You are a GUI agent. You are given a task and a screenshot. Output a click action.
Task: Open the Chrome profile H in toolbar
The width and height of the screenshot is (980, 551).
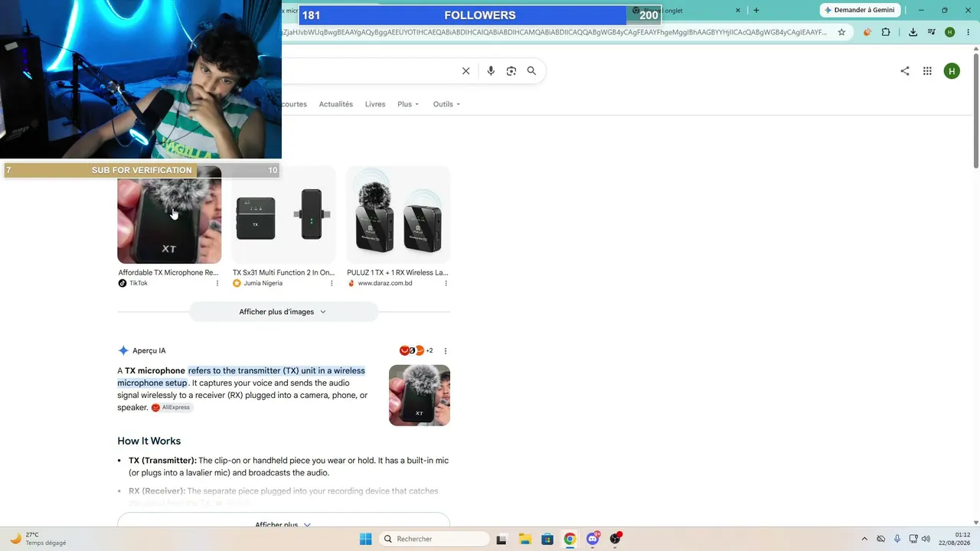click(949, 32)
